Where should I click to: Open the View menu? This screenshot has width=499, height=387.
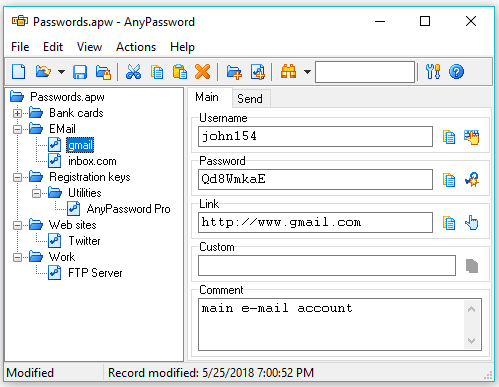(x=89, y=47)
